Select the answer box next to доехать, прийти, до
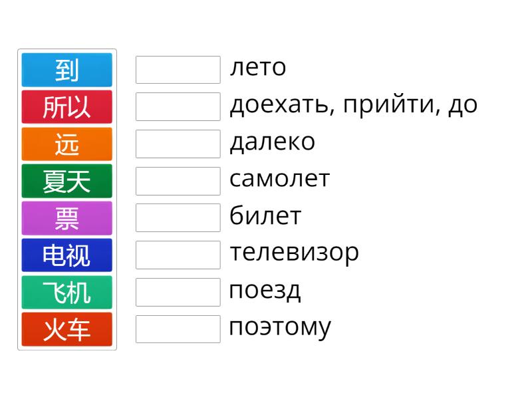Image resolution: width=532 pixels, height=399 pixels. coord(178,106)
